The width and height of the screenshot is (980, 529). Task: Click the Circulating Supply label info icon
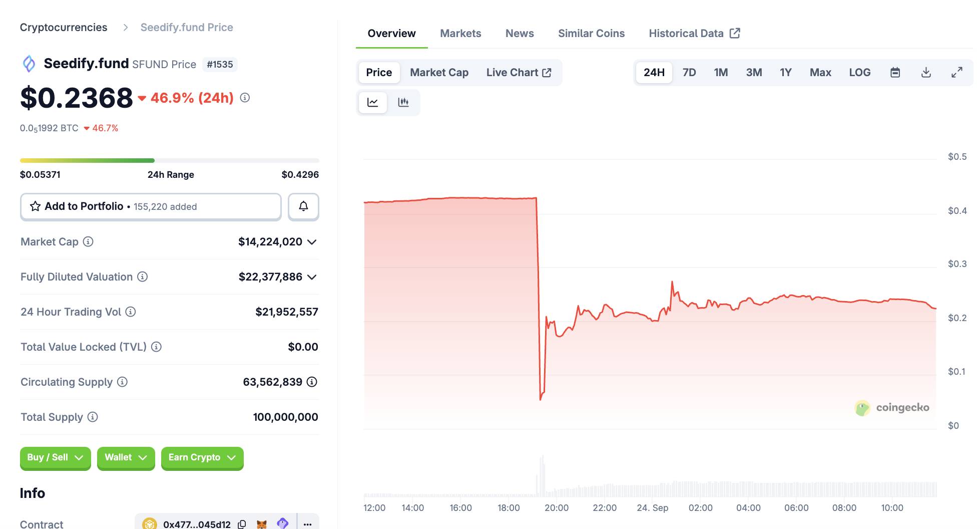[122, 382]
